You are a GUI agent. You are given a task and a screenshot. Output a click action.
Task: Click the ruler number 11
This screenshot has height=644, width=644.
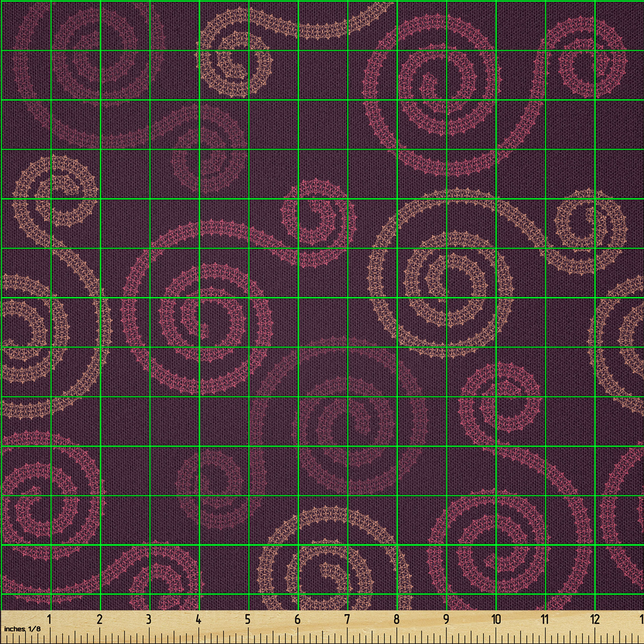pyautogui.click(x=545, y=619)
